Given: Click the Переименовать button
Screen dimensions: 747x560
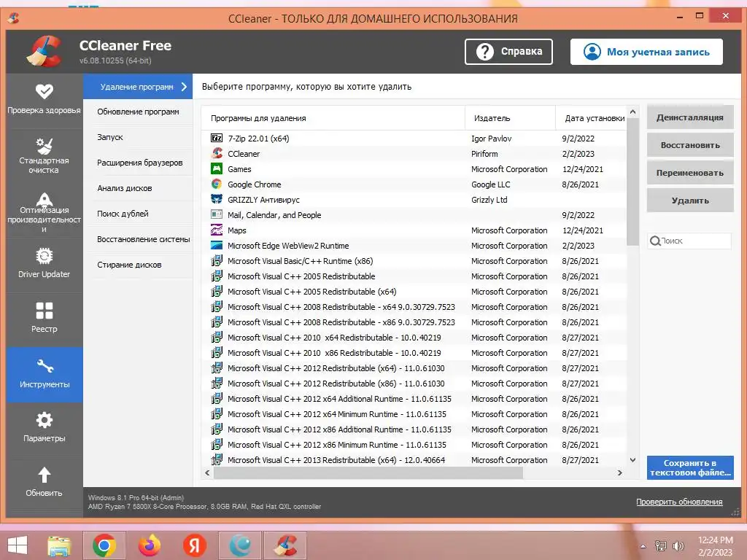Looking at the screenshot, I should tap(690, 173).
